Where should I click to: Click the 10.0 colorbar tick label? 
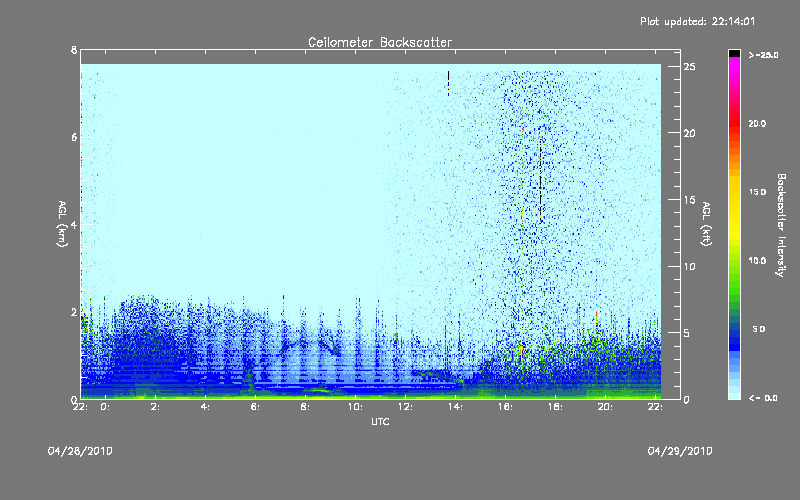pyautogui.click(x=757, y=261)
